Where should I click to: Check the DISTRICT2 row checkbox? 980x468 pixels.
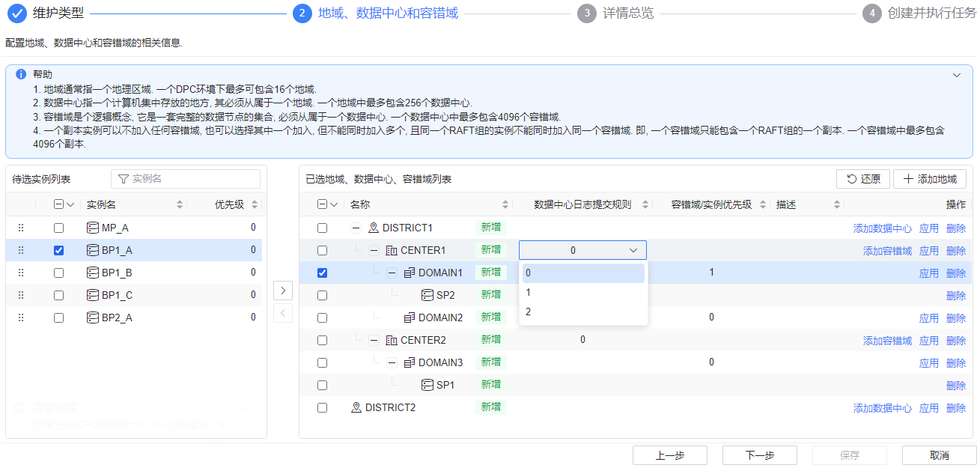(322, 407)
